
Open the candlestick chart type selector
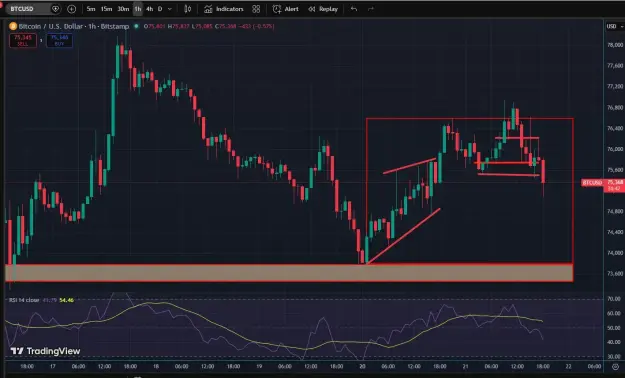[x=188, y=9]
